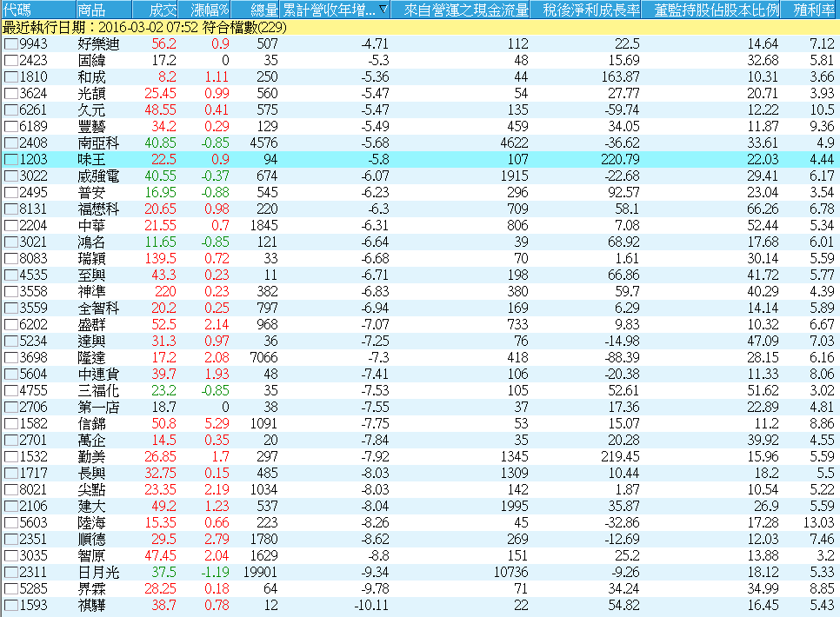840x617 pixels.
Task: Select the stock name 豐藝
Action: pyautogui.click(x=91, y=127)
